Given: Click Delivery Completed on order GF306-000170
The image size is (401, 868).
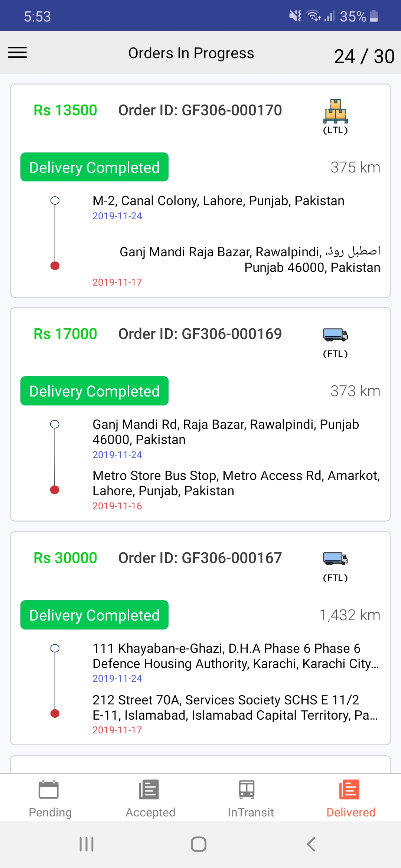Looking at the screenshot, I should point(94,167).
